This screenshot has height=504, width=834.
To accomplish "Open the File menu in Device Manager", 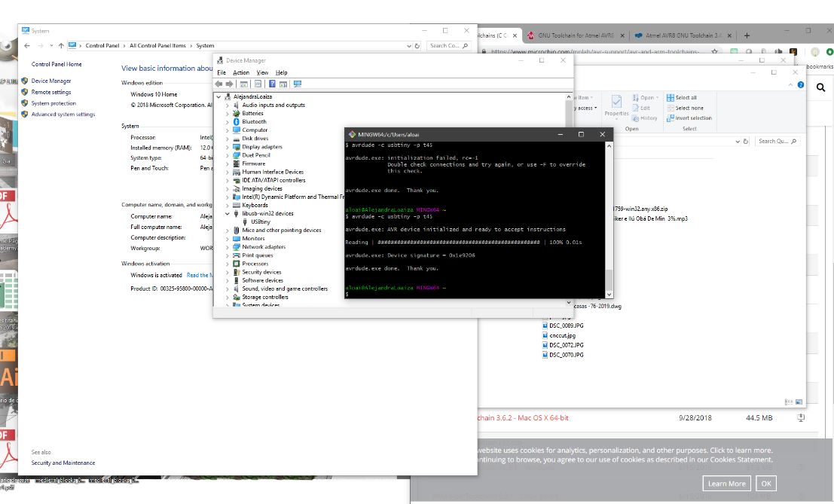I will click(x=221, y=73).
